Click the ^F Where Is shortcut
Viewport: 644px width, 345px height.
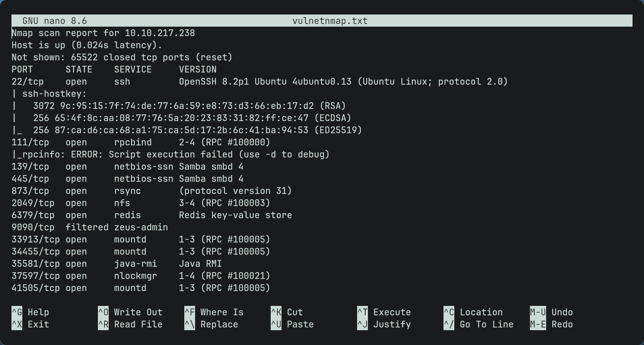coord(214,312)
